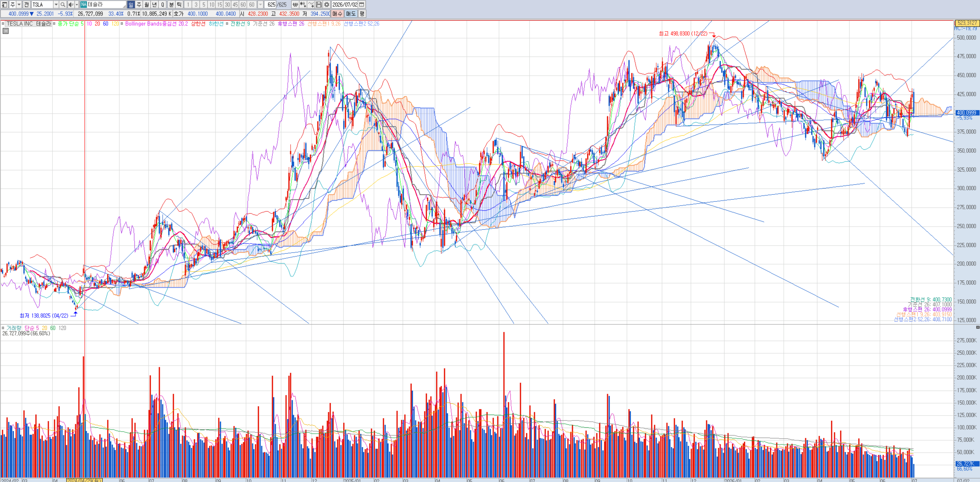Select the 1 interval button
Image resolution: width=980 pixels, height=482 pixels.
[x=188, y=5]
